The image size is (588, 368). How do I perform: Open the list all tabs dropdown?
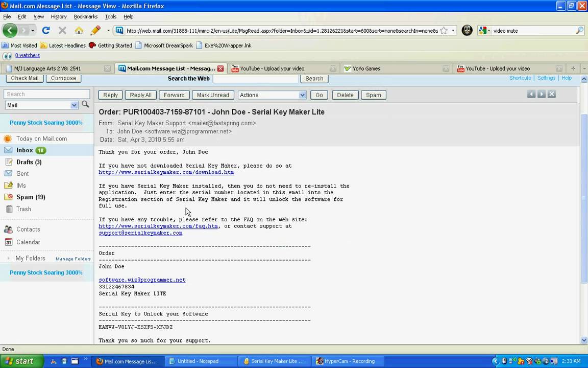point(584,68)
